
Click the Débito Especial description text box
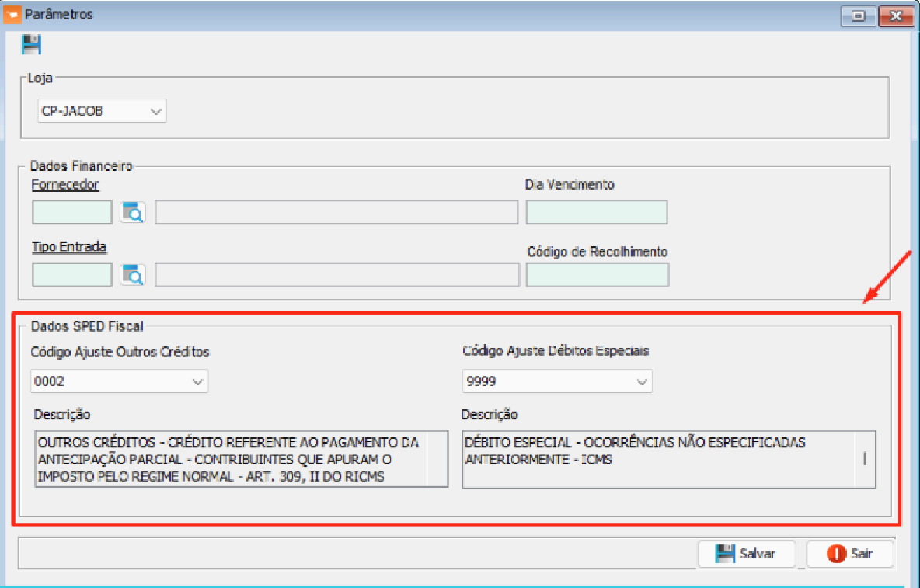click(x=668, y=458)
